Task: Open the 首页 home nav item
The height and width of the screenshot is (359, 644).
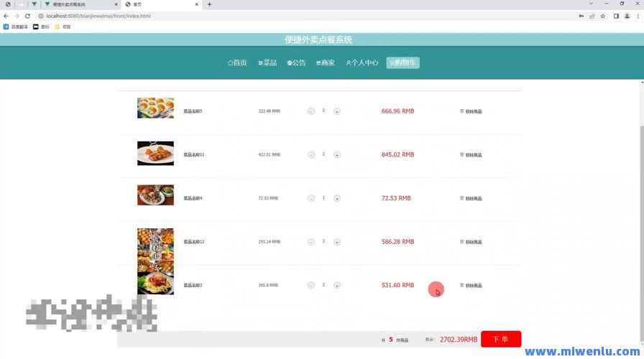Action: [x=237, y=63]
